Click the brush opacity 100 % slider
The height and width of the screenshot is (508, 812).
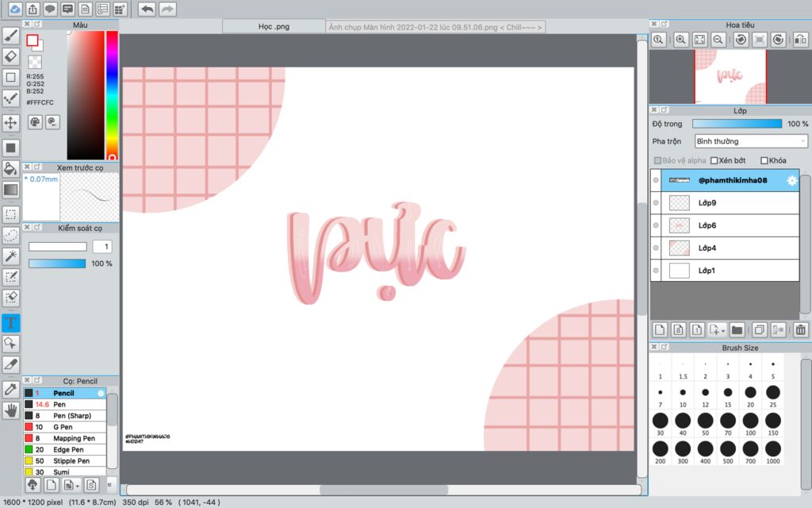(57, 264)
